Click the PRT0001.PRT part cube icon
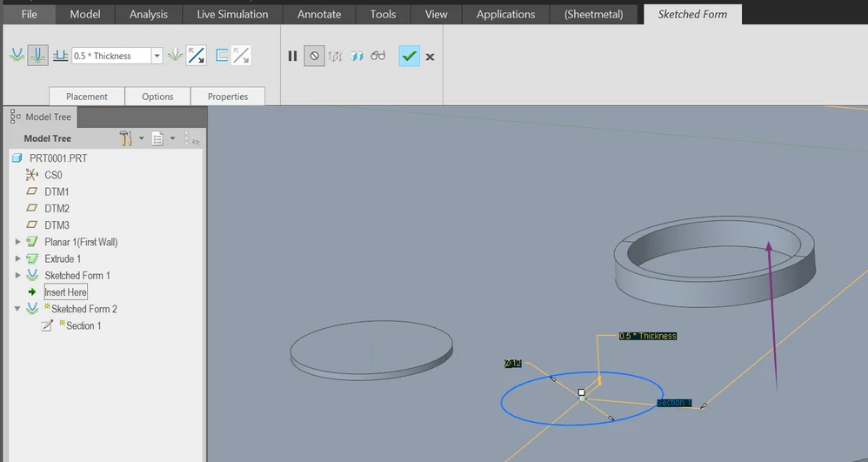Screen dimensions: 868x462 point(17,158)
